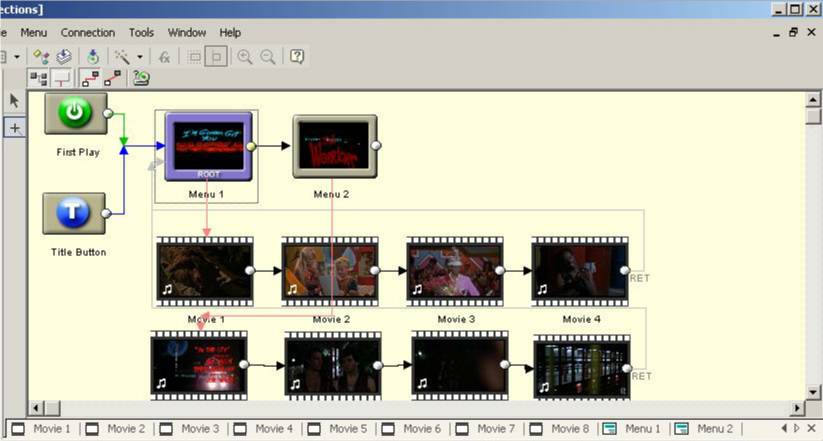
Task: Select the magic wand wizard tool
Action: pos(122,56)
